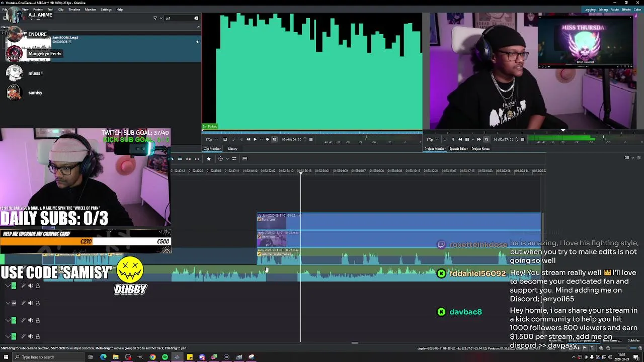This screenshot has width=644, height=362.
Task: Open audio mixer icon in timeline toolbar
Action: point(234,159)
